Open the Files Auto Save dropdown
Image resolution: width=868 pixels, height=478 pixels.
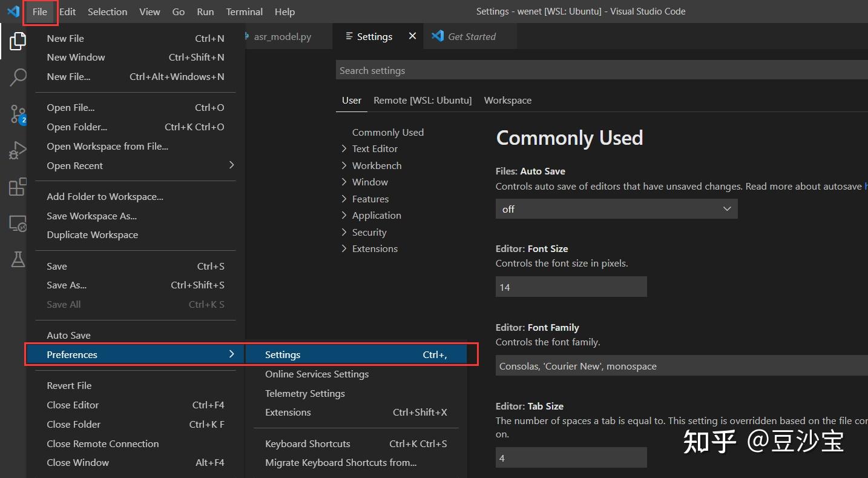[616, 209]
